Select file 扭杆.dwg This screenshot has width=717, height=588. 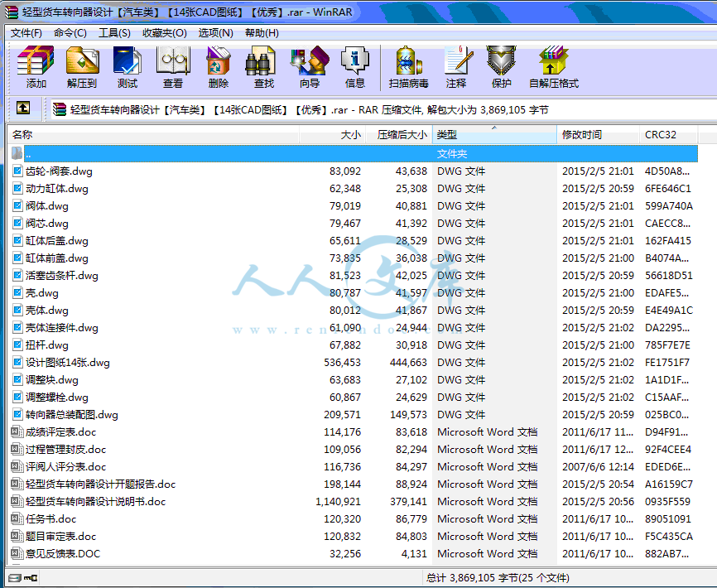tap(47, 345)
